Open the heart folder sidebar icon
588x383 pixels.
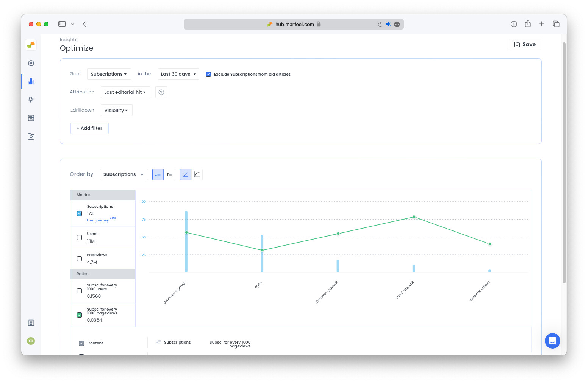coord(31,136)
